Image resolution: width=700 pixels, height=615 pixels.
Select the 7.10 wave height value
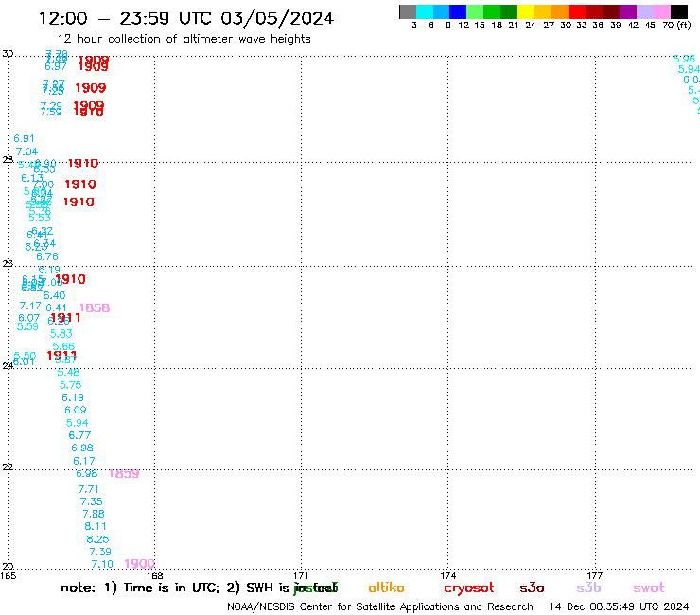pyautogui.click(x=102, y=564)
